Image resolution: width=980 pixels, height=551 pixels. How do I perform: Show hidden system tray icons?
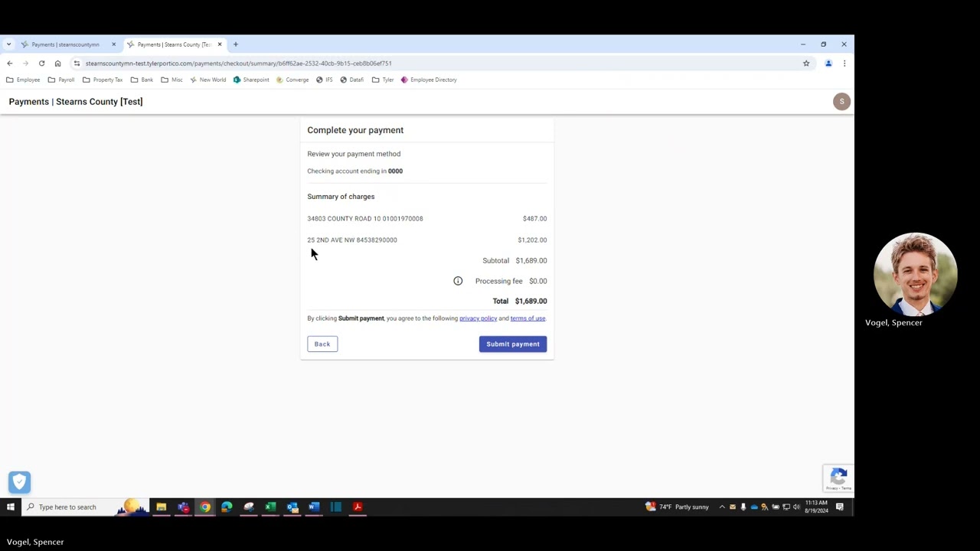click(x=721, y=507)
